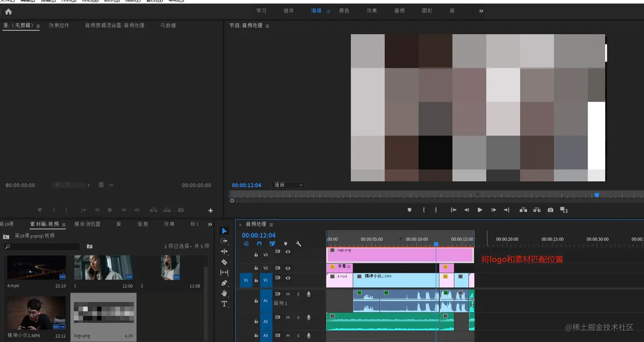Switch to the 颜色 workspace tab

coord(344,11)
